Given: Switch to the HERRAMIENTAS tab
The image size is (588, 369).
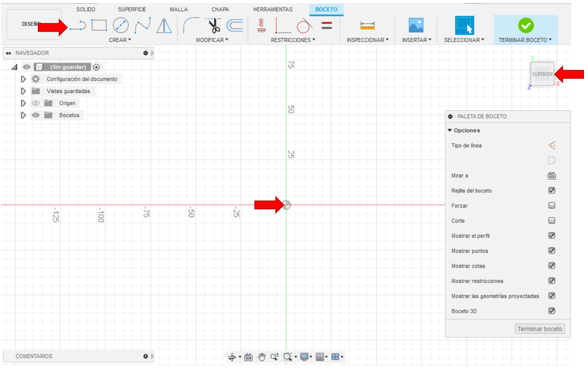Looking at the screenshot, I should tap(273, 10).
